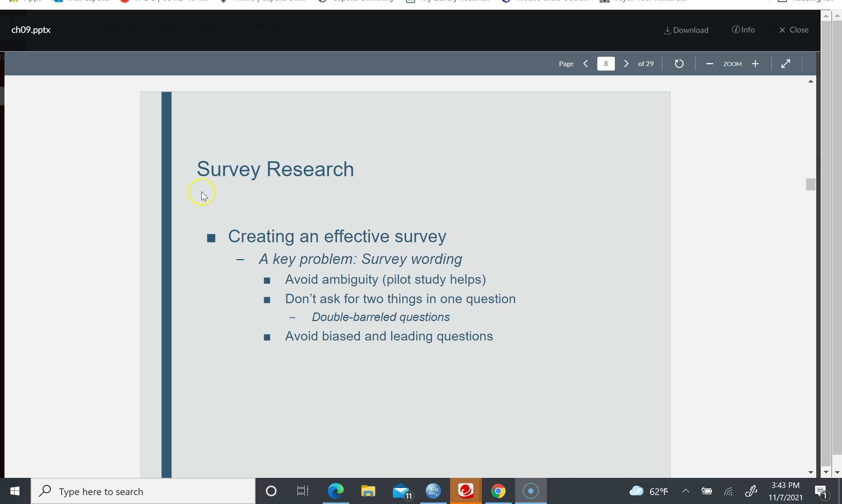This screenshot has height=504, width=842.
Task: Rotate the document page
Action: 679,63
